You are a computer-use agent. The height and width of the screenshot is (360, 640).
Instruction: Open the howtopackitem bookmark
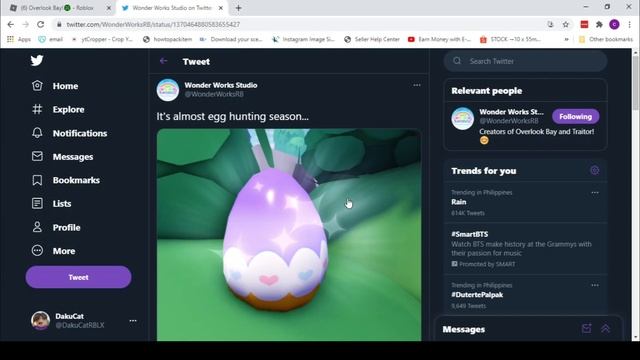tap(168, 39)
